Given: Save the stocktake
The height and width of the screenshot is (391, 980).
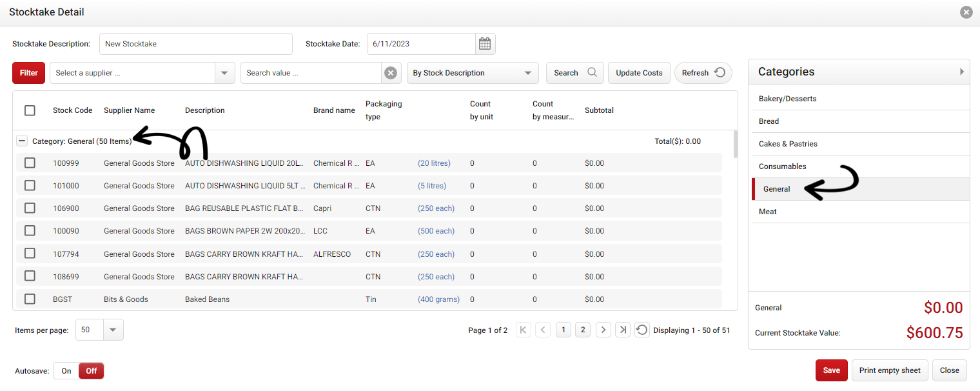Looking at the screenshot, I should (831, 370).
